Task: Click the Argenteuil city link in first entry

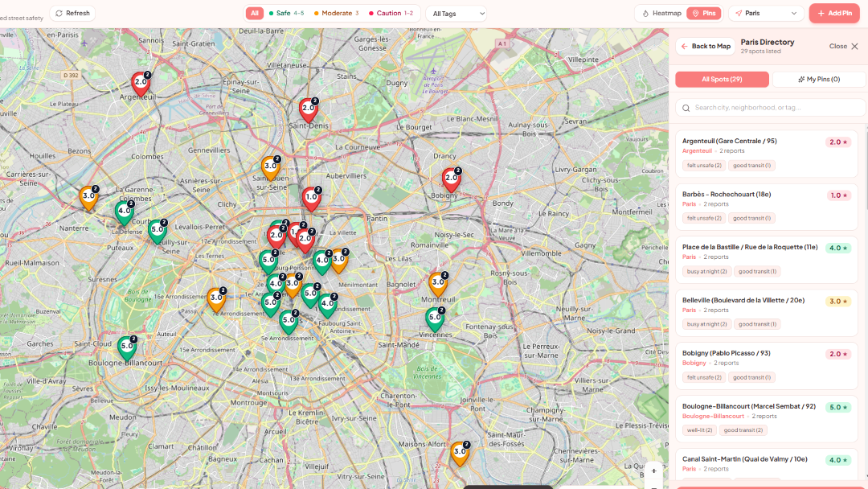Action: click(x=697, y=150)
